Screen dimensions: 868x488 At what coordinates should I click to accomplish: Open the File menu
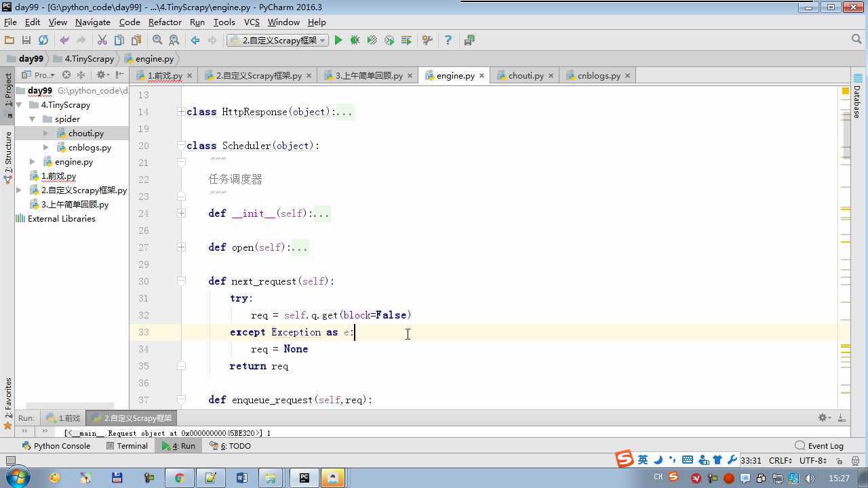point(10,22)
